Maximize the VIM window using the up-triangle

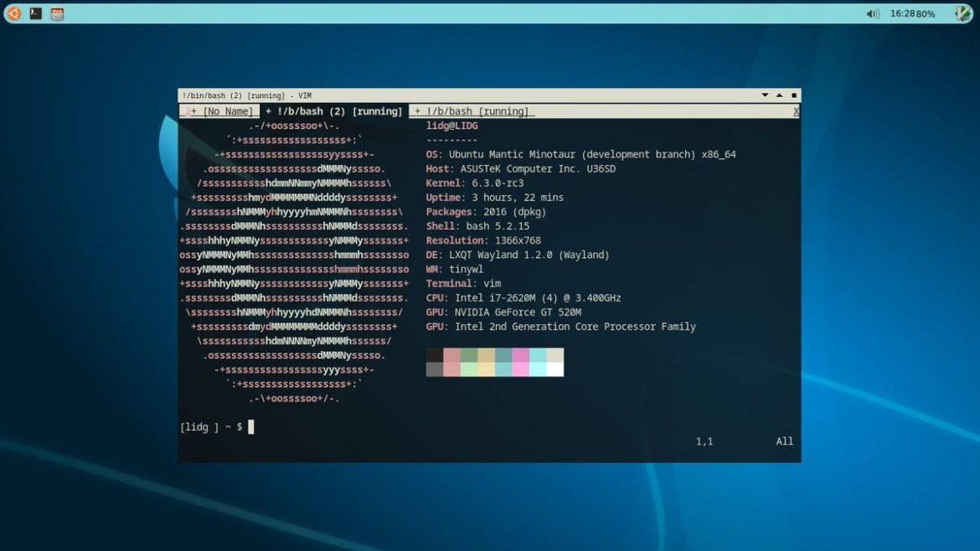[x=780, y=95]
